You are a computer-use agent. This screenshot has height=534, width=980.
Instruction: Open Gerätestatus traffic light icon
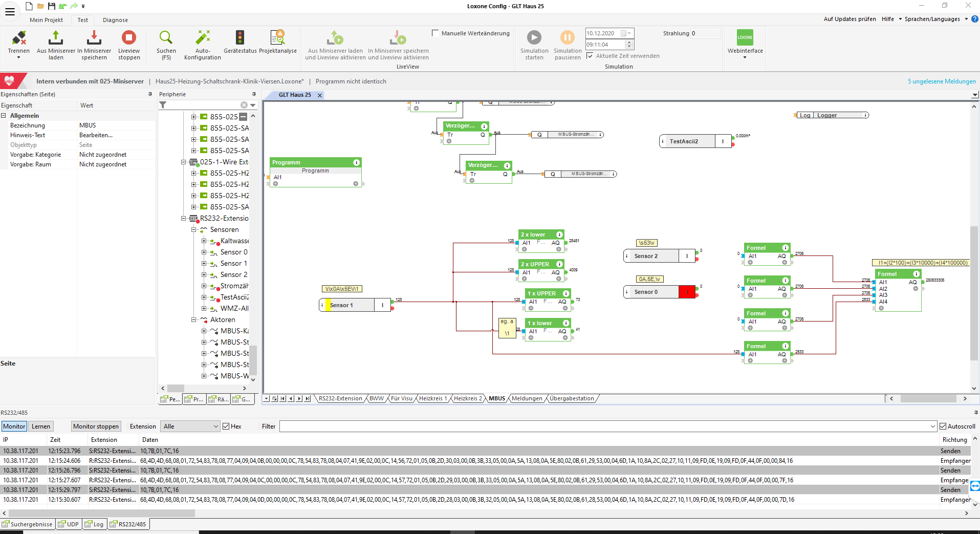tap(240, 38)
